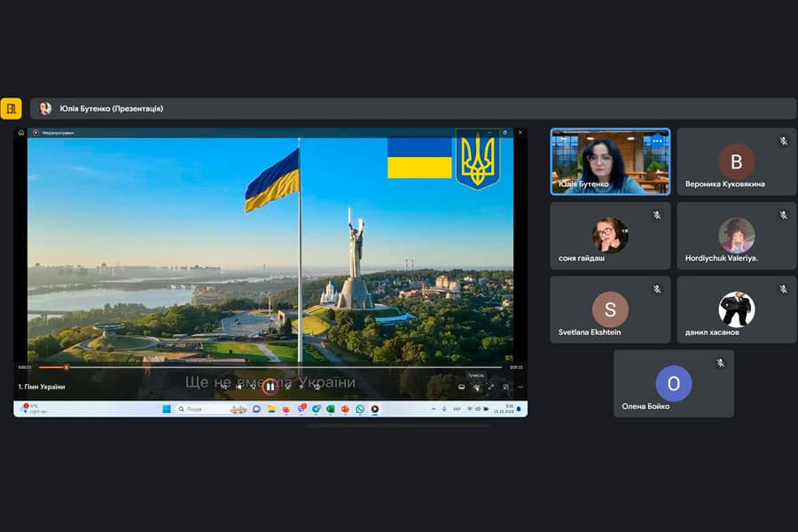Viewport: 798px width, 532px height.
Task: Click the microphone icon in system tray
Action: [444, 409]
